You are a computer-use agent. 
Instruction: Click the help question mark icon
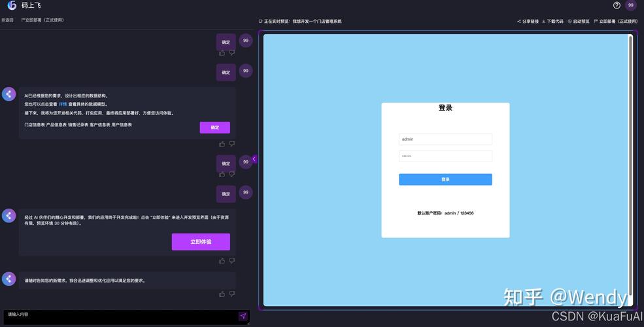tap(617, 5)
